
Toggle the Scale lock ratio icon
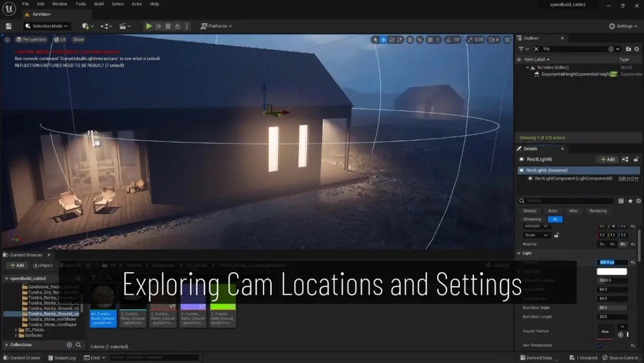pyautogui.click(x=556, y=235)
